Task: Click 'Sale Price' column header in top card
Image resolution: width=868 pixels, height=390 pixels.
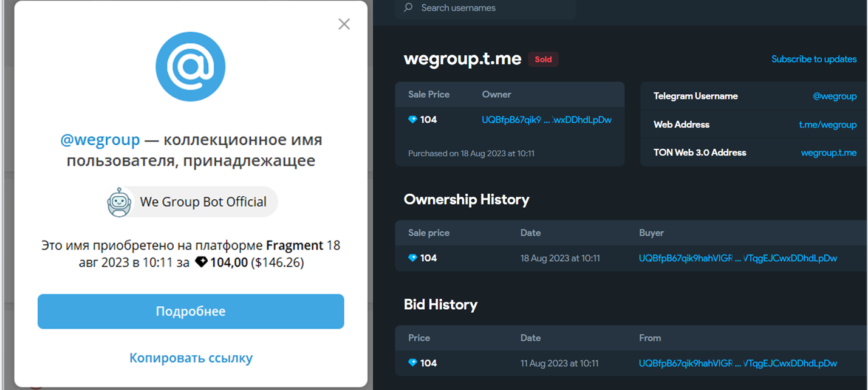Action: point(429,94)
